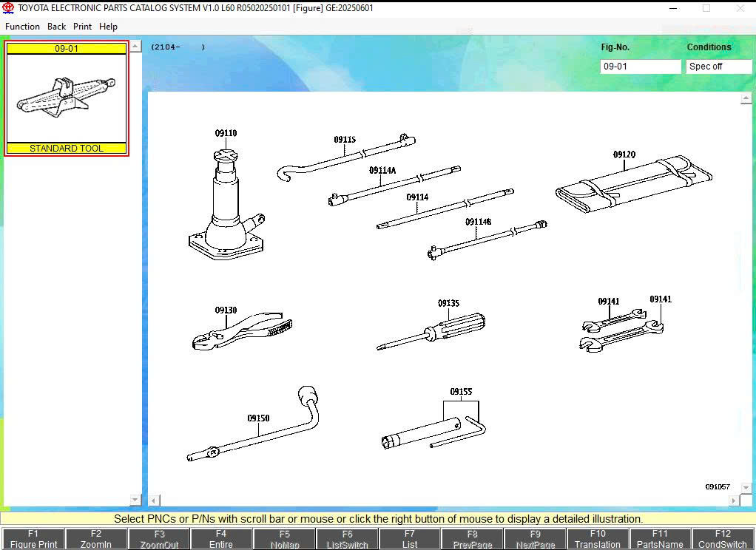Screen dimensions: 756x550
Task: Select PNC 09114B label
Action: 479,222
